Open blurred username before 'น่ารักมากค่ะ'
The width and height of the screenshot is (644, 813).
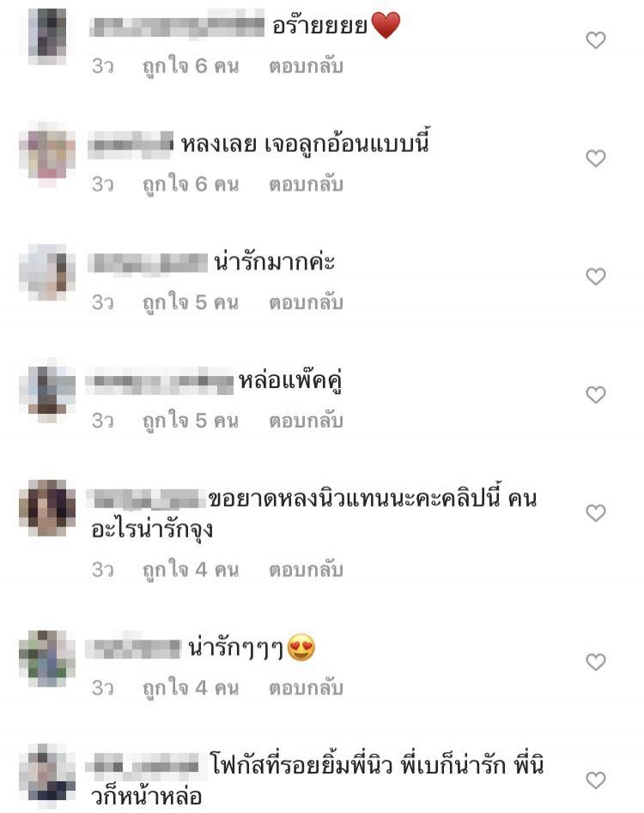coord(148,263)
